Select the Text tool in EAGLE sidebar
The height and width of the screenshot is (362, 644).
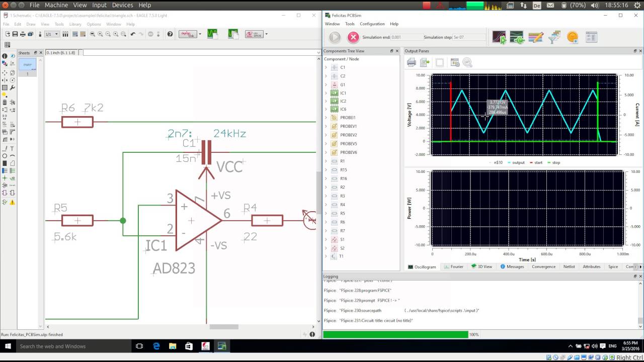point(12,149)
